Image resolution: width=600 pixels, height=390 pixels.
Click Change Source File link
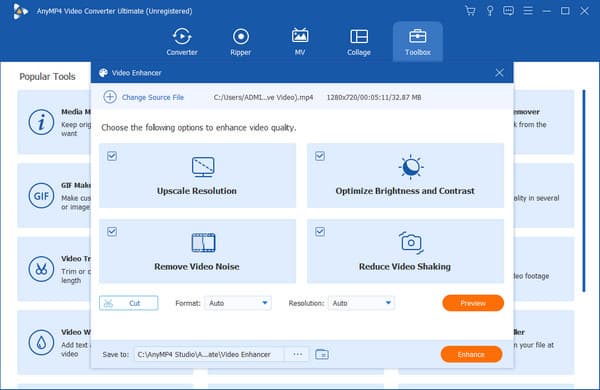pyautogui.click(x=153, y=97)
